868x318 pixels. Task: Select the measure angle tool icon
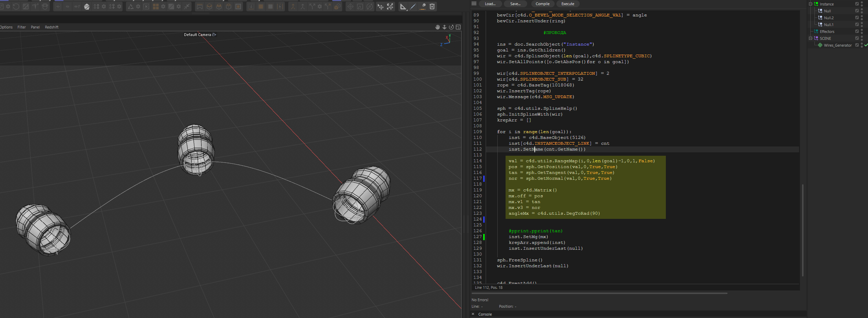[x=403, y=7]
